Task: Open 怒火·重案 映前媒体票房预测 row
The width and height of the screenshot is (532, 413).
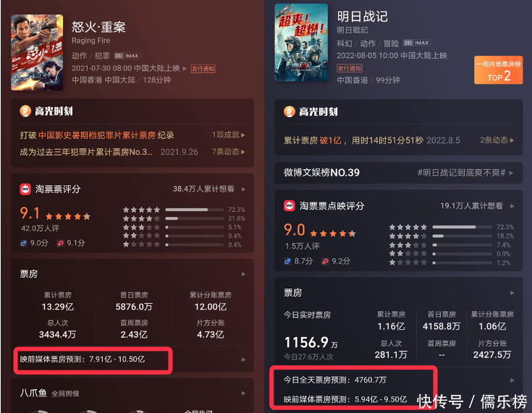Action: coord(132,359)
